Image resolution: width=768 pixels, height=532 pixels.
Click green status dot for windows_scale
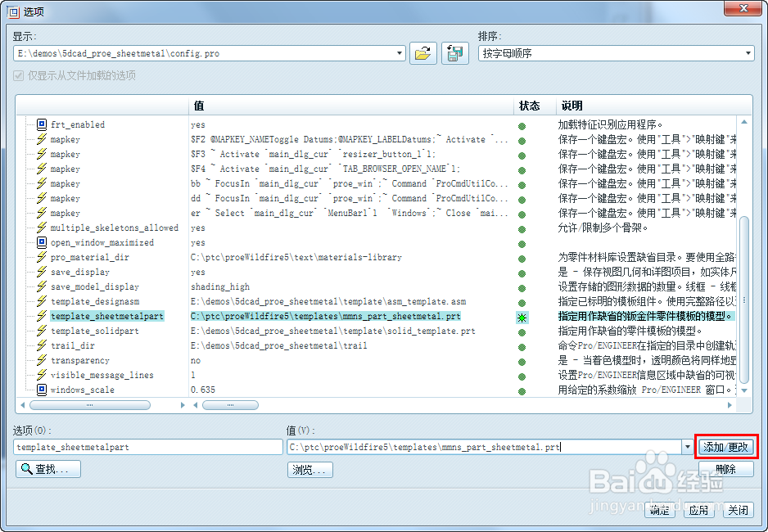(522, 391)
